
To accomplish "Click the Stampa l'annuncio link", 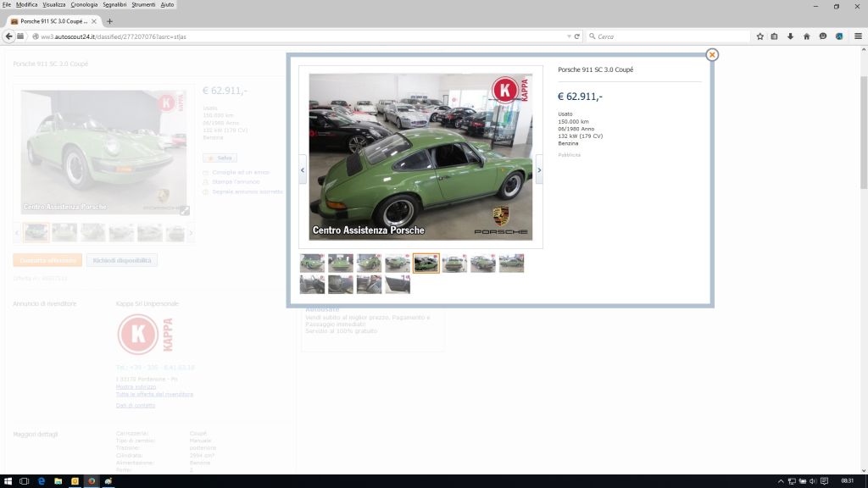I will 236,182.
